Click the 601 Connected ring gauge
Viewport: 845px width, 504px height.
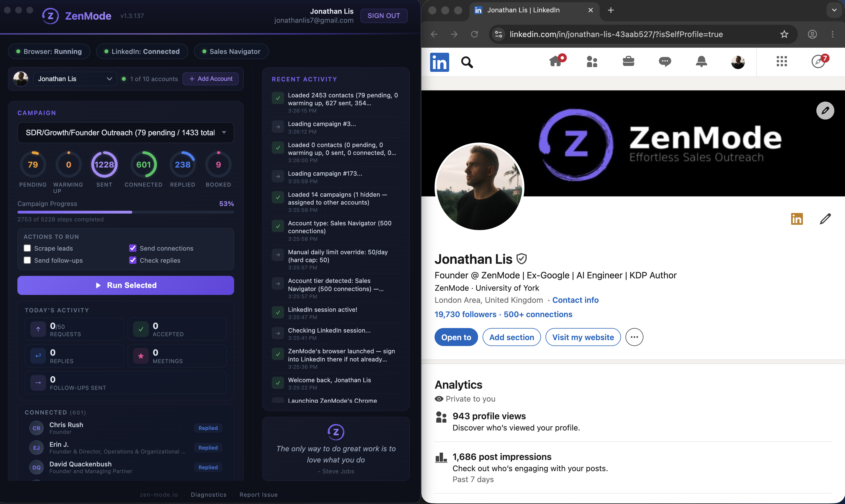click(x=143, y=165)
